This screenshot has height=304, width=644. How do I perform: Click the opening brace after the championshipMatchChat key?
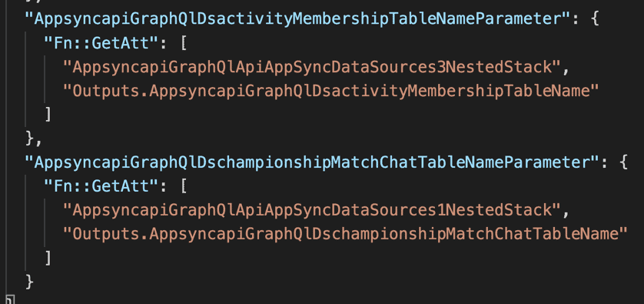coord(622,162)
